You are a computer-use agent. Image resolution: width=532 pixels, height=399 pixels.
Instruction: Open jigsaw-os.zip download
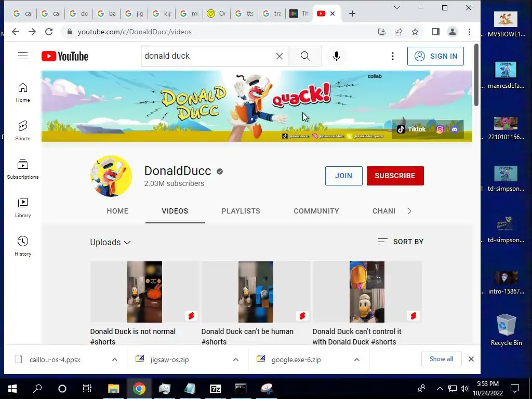pos(170,360)
